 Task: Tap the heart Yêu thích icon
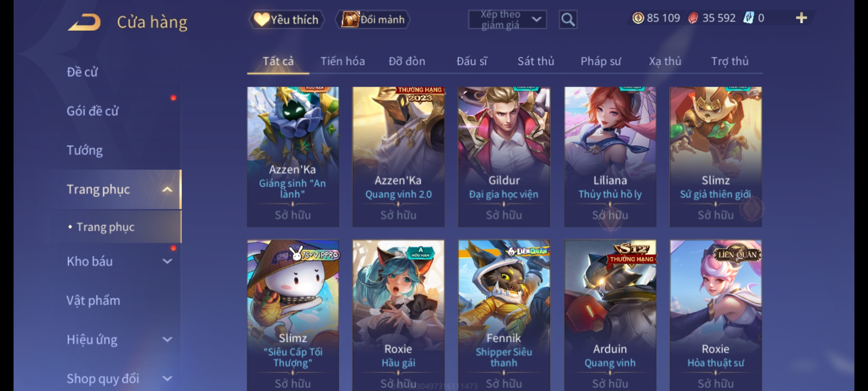(261, 19)
